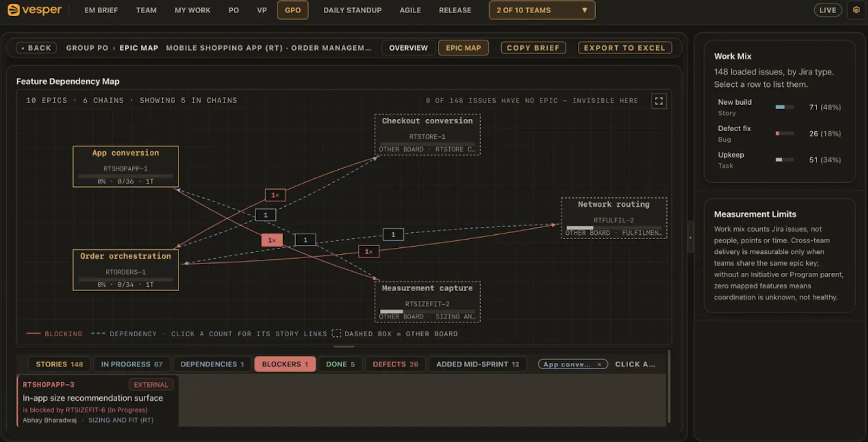
Task: Click dependency count 1 toward Network routing
Action: [x=393, y=234]
